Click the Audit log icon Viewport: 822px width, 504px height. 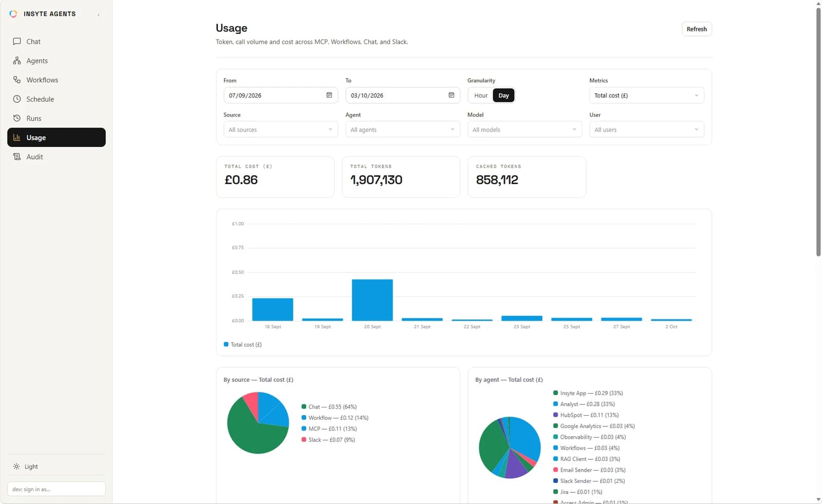[17, 157]
